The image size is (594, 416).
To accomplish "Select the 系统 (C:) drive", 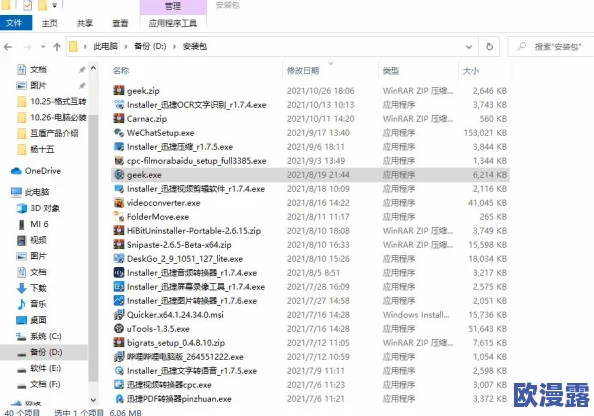I will click(x=39, y=336).
